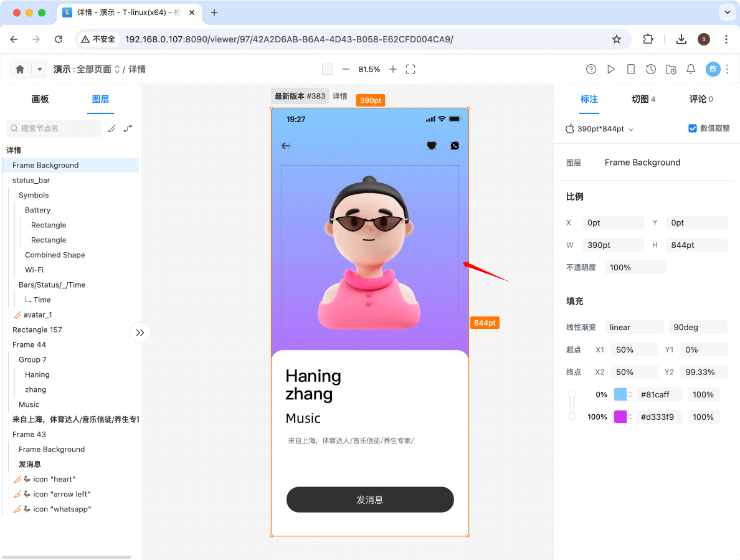Switch to the 切图 tab
740x560 pixels.
click(x=639, y=98)
